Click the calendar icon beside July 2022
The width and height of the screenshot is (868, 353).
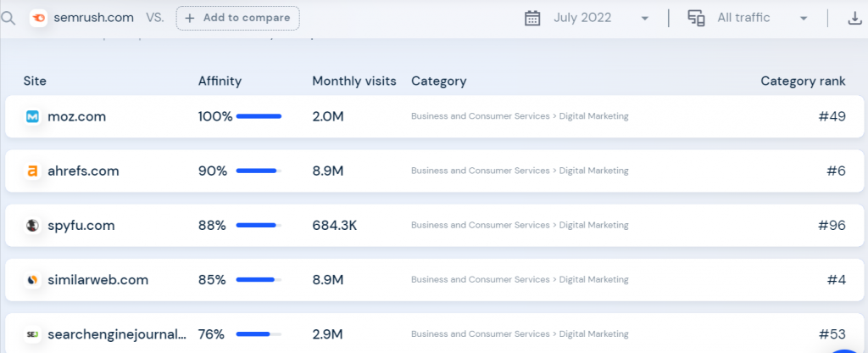(x=532, y=18)
